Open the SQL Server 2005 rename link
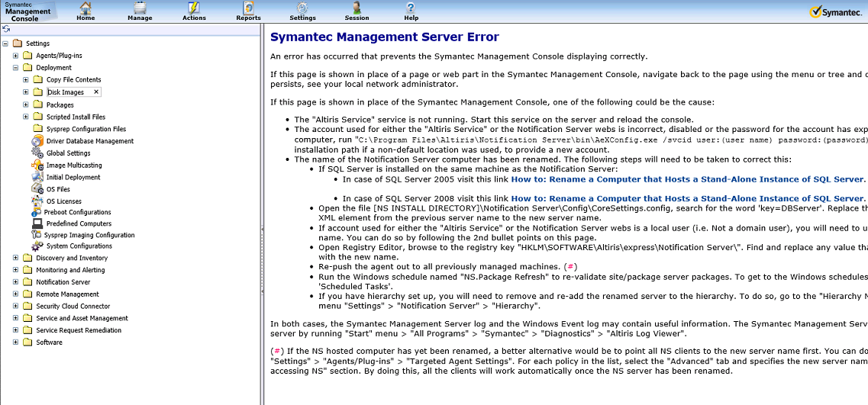868x405 pixels. [x=687, y=179]
